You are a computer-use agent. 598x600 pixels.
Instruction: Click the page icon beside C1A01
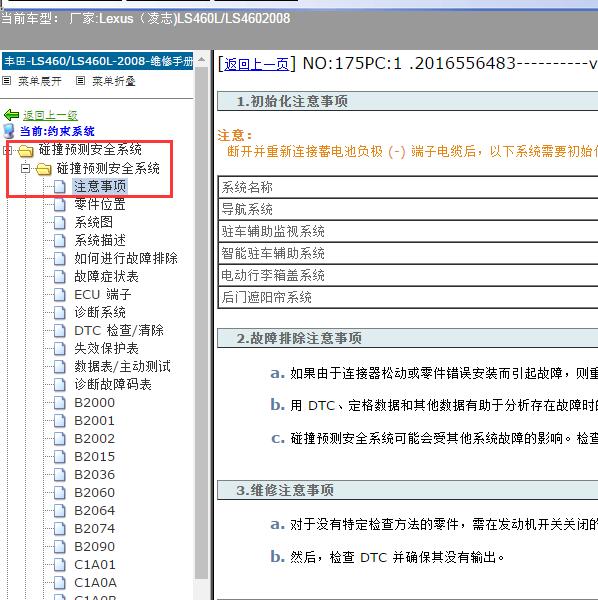click(x=60, y=564)
